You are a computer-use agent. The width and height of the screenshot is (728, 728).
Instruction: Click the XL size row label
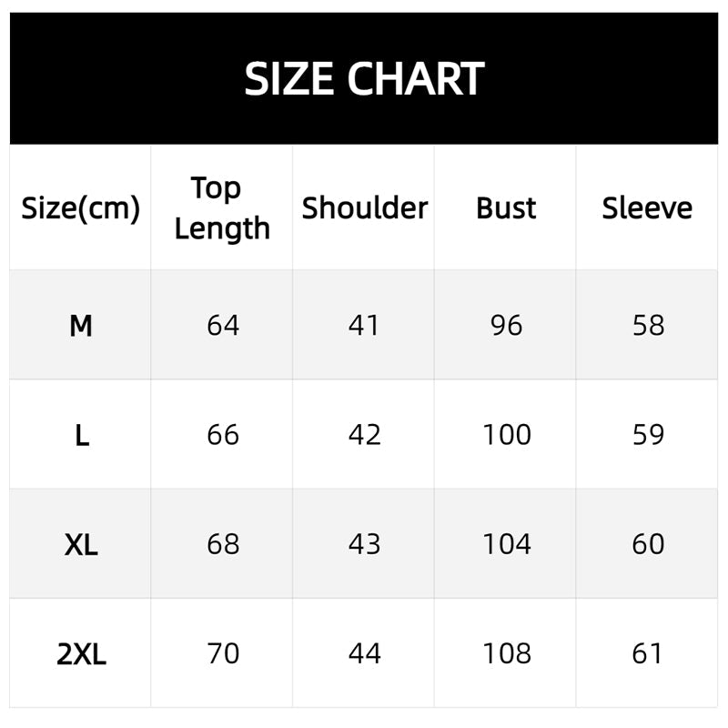coord(81,544)
